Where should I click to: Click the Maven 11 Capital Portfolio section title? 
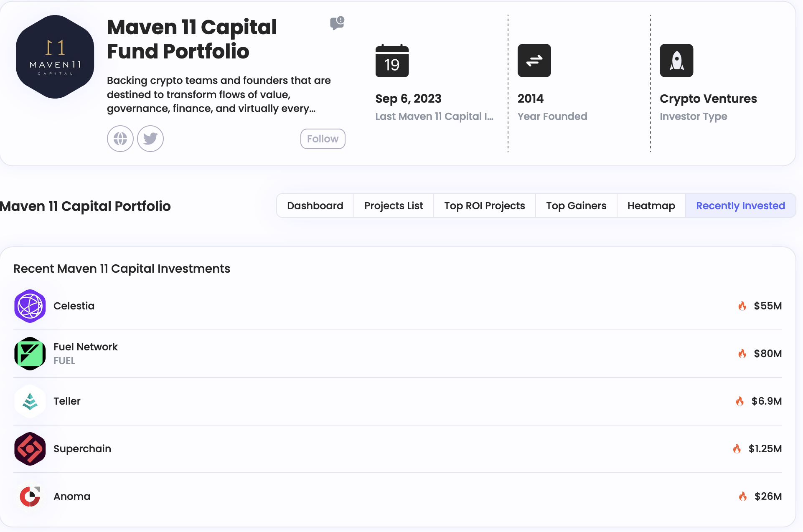[85, 206]
